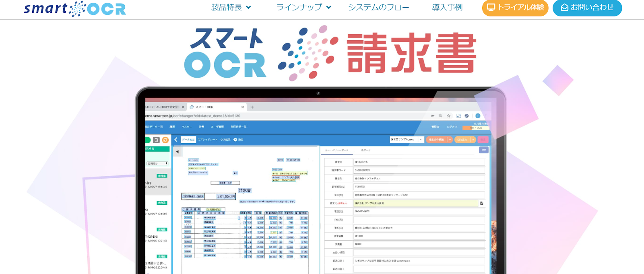This screenshot has width=644, height=274.
Task: Click the password key icon in the address bar
Action: point(433,116)
